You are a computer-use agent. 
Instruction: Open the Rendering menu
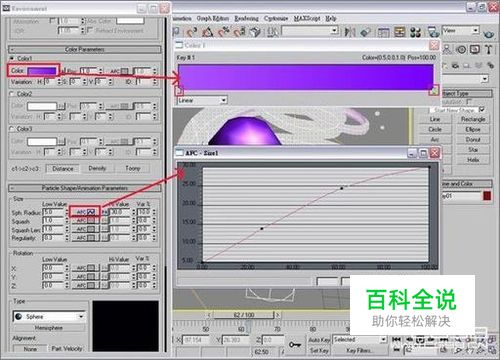point(246,18)
